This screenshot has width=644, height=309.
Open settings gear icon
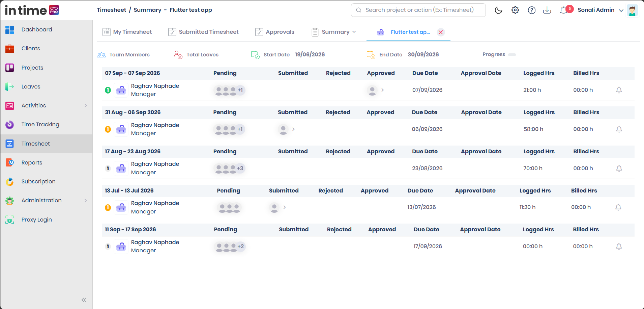tap(515, 10)
